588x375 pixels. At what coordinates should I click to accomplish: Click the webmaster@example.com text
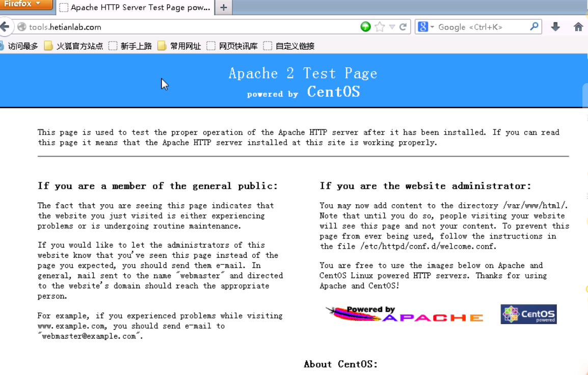click(89, 336)
